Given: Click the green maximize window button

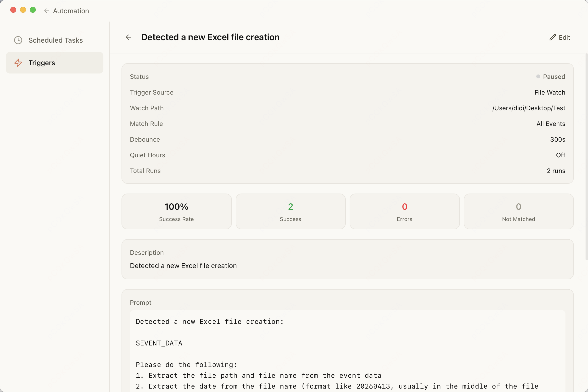Looking at the screenshot, I should pyautogui.click(x=33, y=10).
